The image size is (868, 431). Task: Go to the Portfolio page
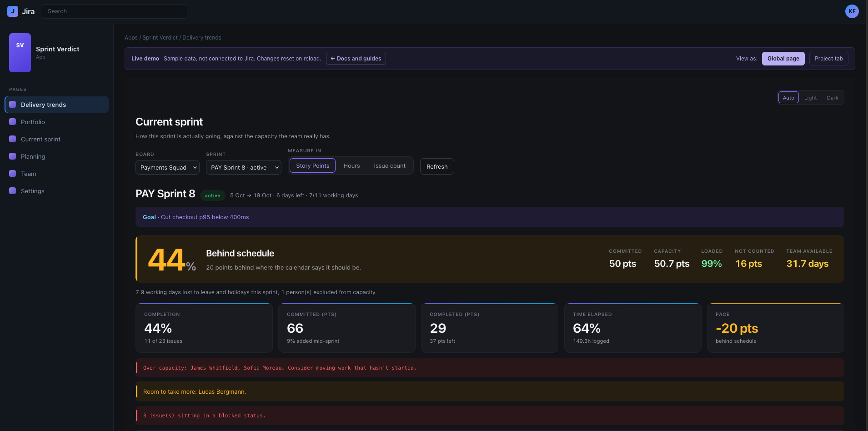(57, 122)
